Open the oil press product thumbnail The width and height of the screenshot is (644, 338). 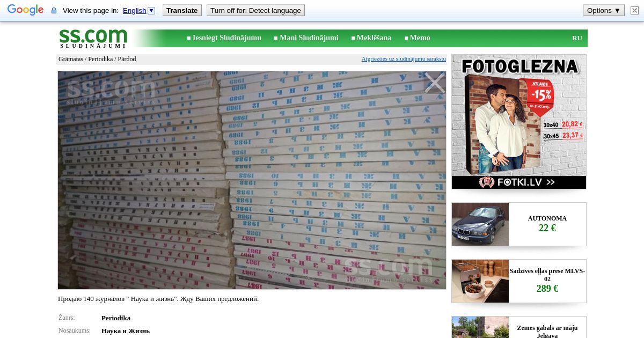pyautogui.click(x=480, y=281)
